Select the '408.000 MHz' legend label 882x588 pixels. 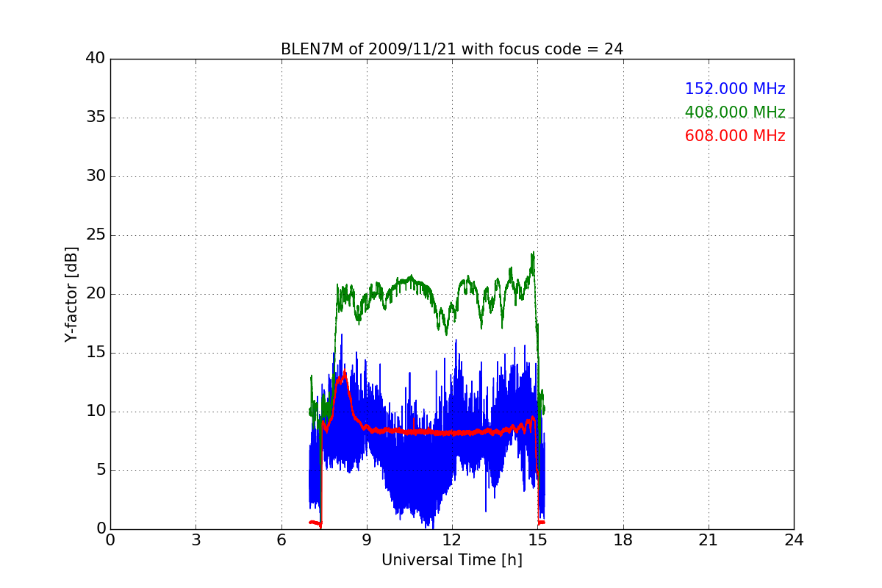coord(735,112)
